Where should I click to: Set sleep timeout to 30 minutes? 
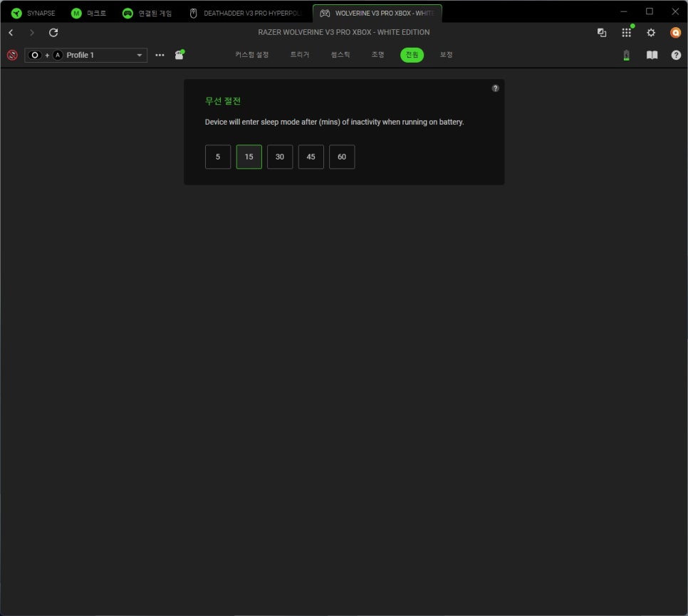(280, 157)
